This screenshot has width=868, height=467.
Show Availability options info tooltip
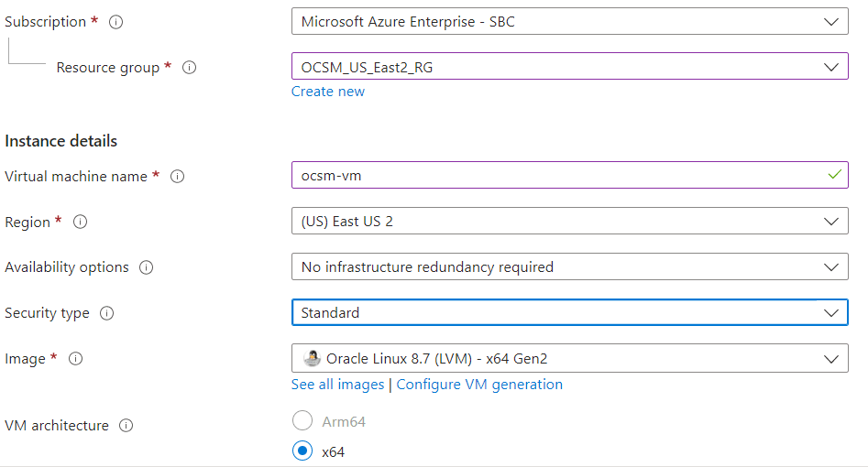coord(147,268)
